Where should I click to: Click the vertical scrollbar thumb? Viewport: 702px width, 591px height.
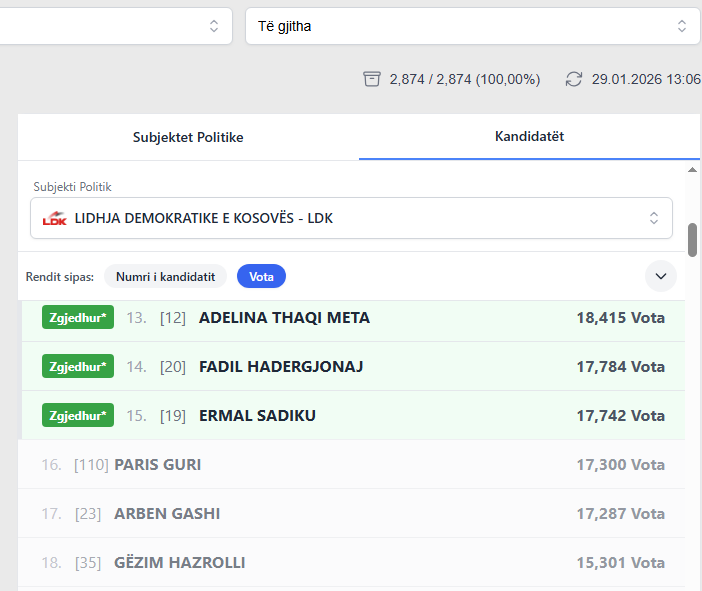692,240
